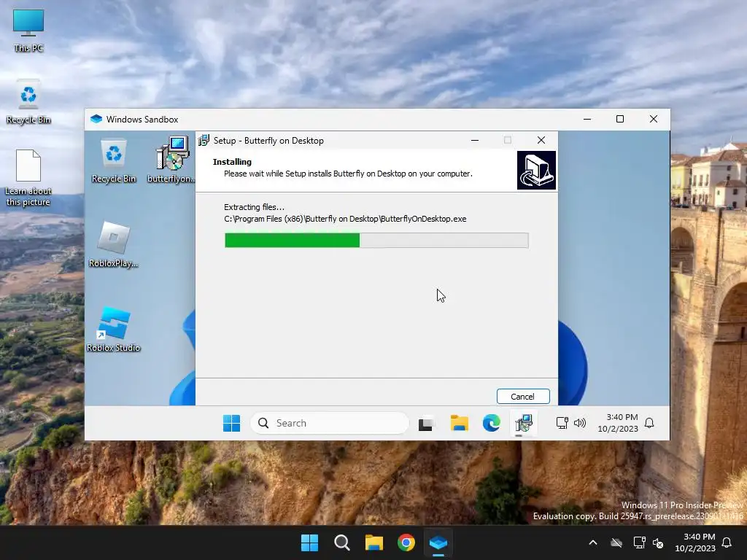Launch Microsoft Edge in sandbox taskbar
Screen dimensions: 747x560
coord(491,423)
